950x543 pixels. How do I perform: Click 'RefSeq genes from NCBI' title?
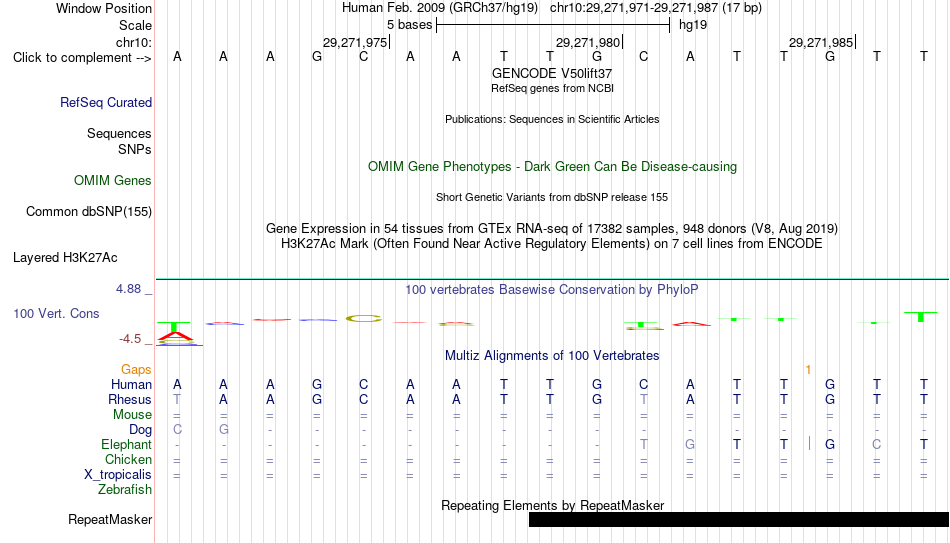552,88
